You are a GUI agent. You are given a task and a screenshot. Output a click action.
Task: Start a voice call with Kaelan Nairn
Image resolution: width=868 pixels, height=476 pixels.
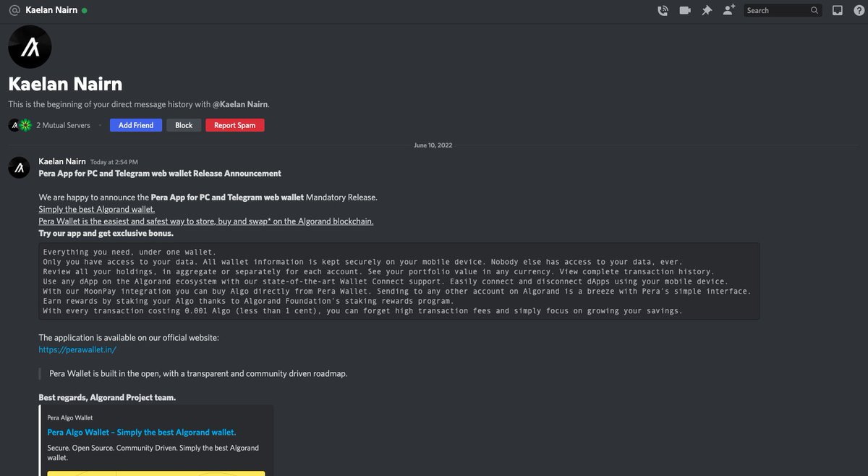point(663,11)
